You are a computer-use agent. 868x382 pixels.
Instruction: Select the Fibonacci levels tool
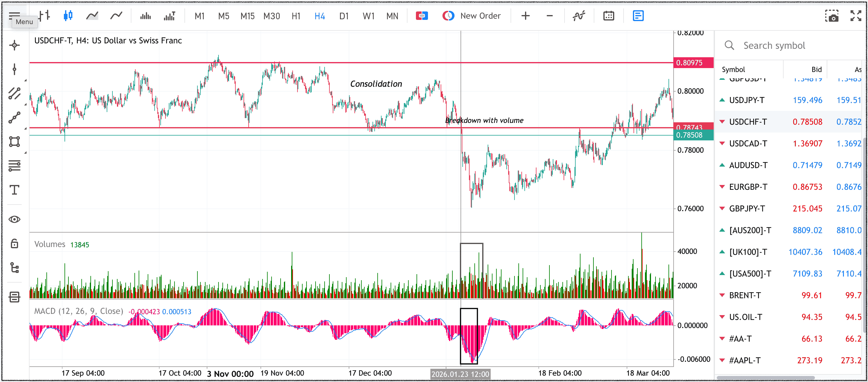[14, 166]
